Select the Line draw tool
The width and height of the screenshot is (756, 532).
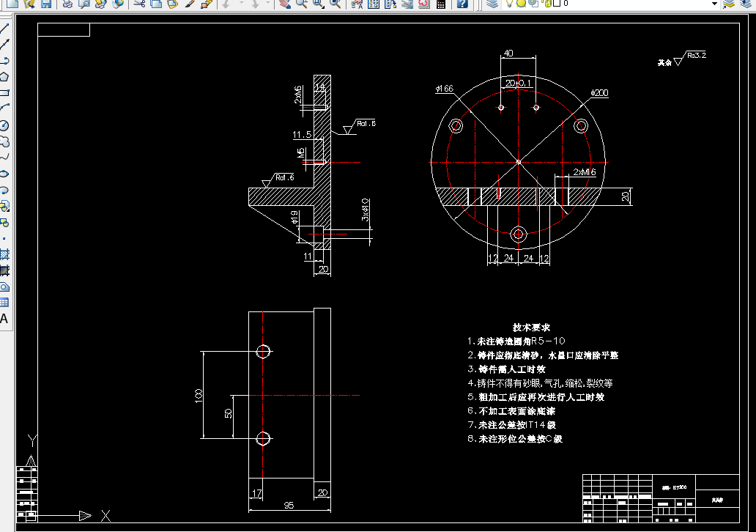(4, 28)
